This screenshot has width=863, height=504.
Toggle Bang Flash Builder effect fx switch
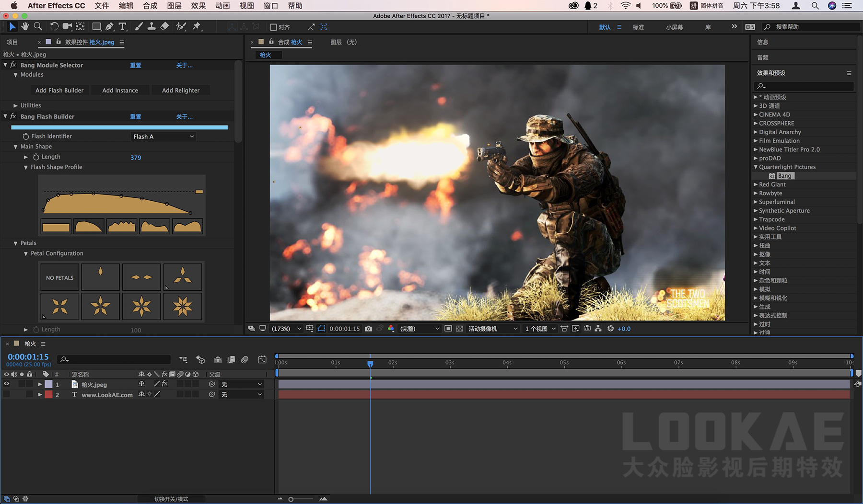click(x=13, y=116)
